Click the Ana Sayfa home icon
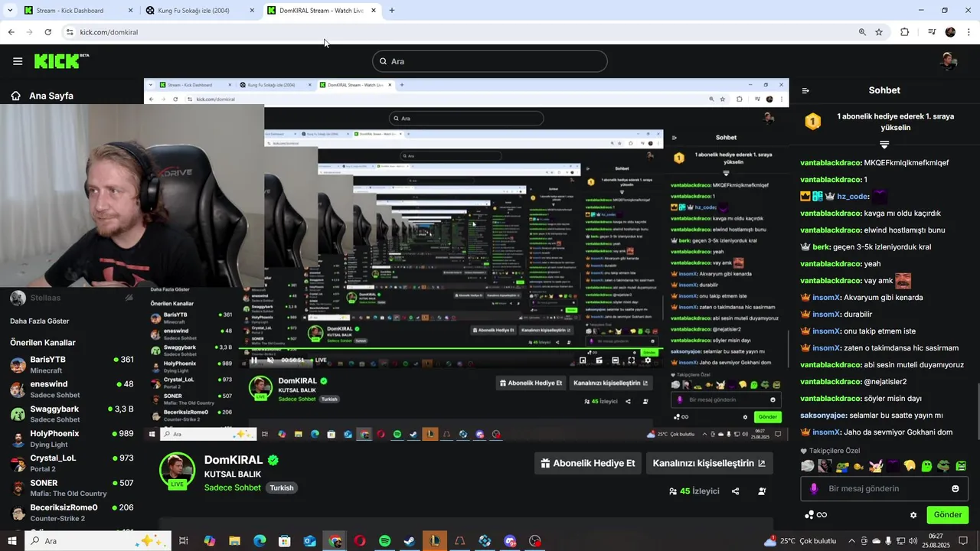Screen dimensions: 980x551 coord(15,96)
